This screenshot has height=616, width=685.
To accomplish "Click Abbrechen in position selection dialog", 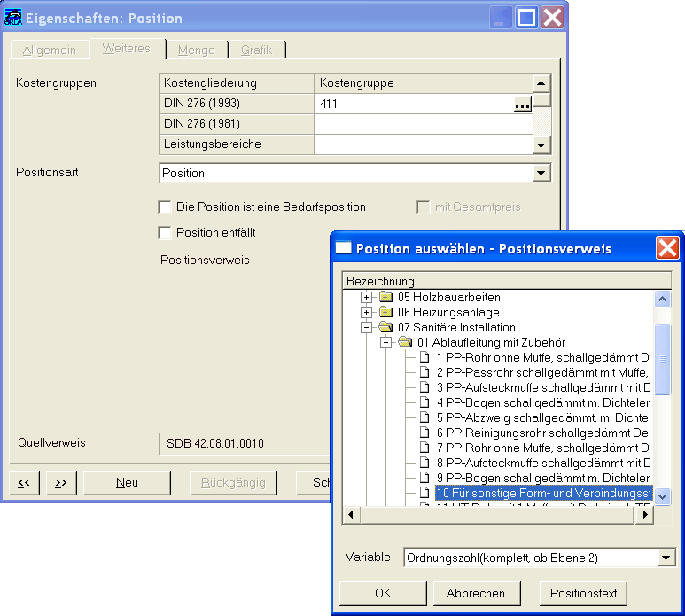I will [476, 593].
